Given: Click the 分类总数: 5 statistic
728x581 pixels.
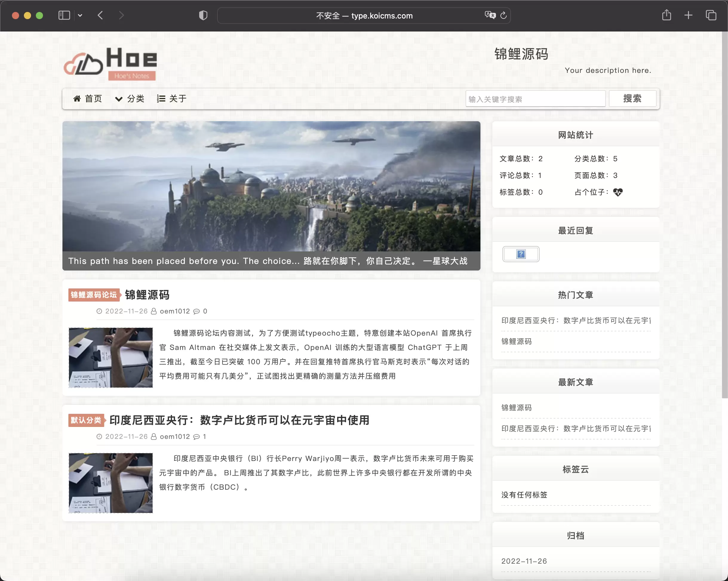Looking at the screenshot, I should 596,159.
